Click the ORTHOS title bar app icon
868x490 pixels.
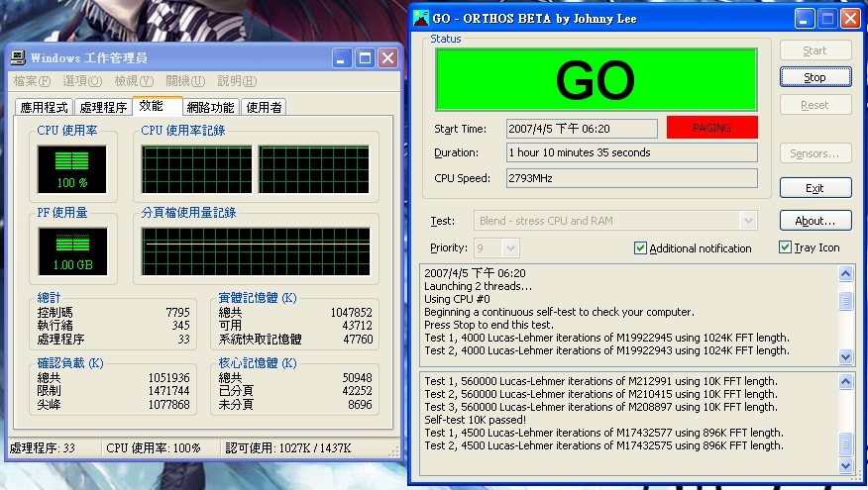coord(421,18)
